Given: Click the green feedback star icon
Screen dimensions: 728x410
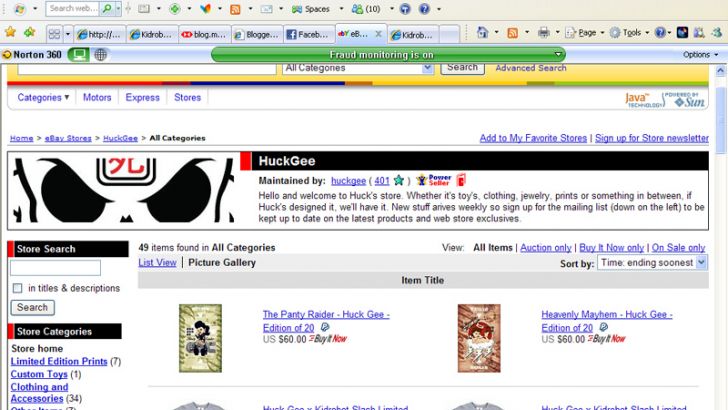Looking at the screenshot, I should (x=399, y=180).
